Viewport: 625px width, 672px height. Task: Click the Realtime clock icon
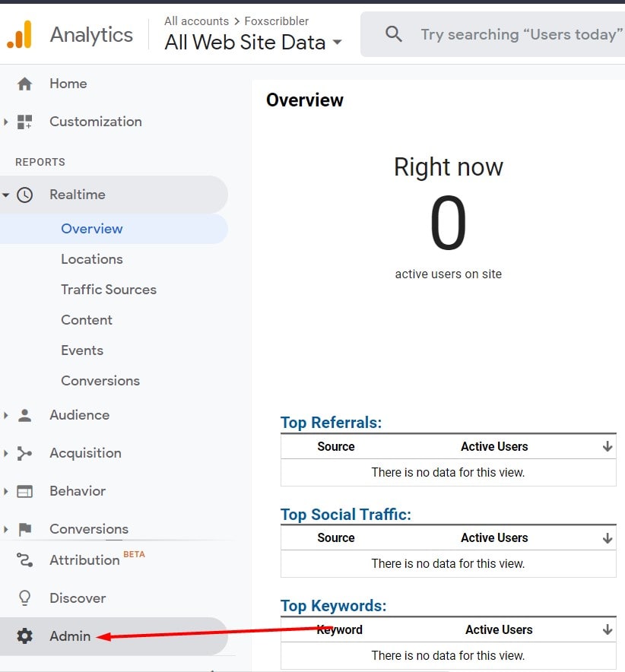(x=24, y=195)
